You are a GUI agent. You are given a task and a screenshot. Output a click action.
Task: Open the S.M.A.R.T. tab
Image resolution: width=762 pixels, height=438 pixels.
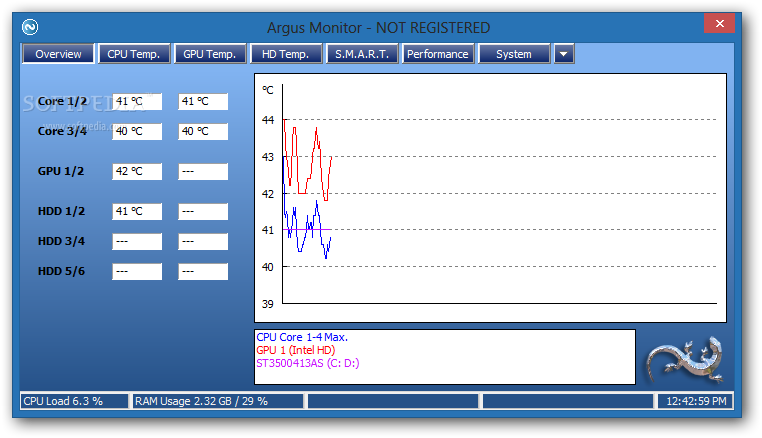click(362, 54)
